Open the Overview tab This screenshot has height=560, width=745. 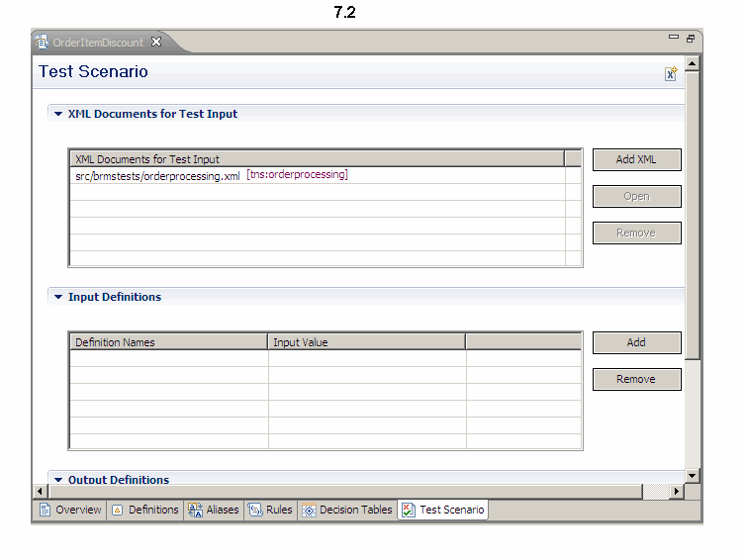pyautogui.click(x=70, y=511)
